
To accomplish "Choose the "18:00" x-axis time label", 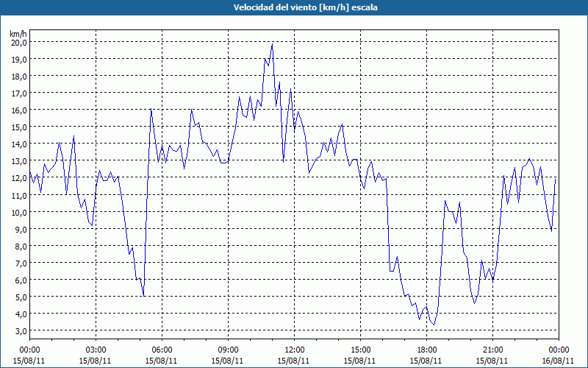I will pos(426,350).
